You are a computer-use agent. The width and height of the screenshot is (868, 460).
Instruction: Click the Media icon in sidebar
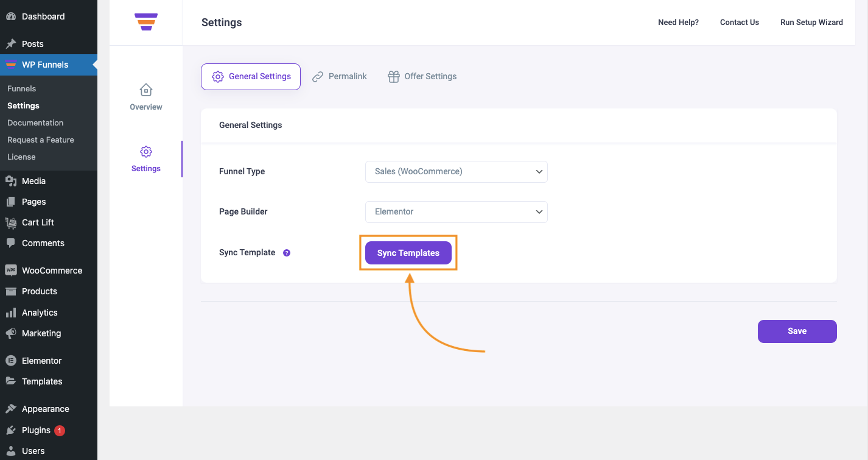11,181
